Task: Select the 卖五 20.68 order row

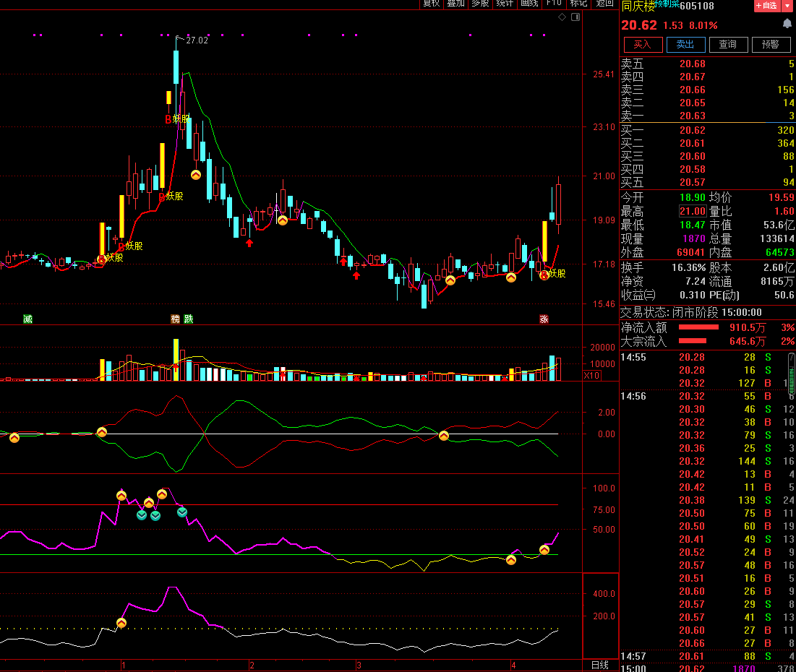Action: pos(708,64)
